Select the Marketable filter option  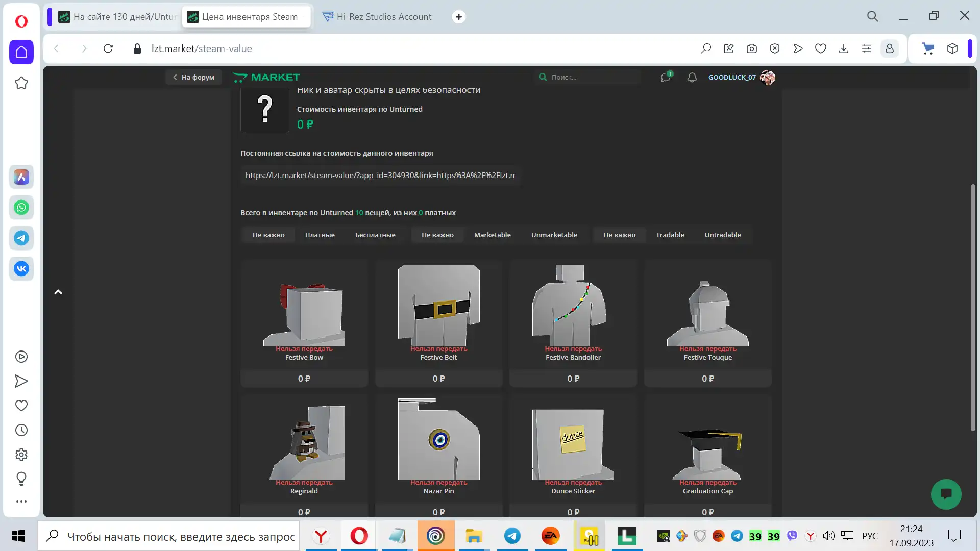click(492, 235)
